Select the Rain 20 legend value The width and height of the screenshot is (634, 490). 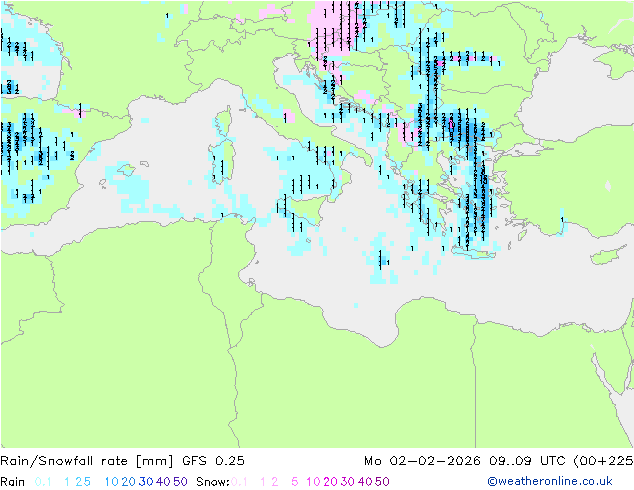pos(128,482)
